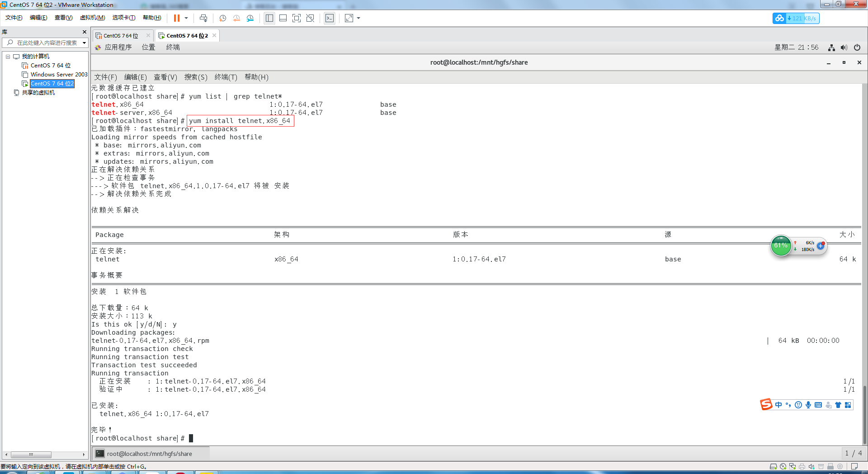Open the 终端 app menu in the top bar

click(x=173, y=47)
